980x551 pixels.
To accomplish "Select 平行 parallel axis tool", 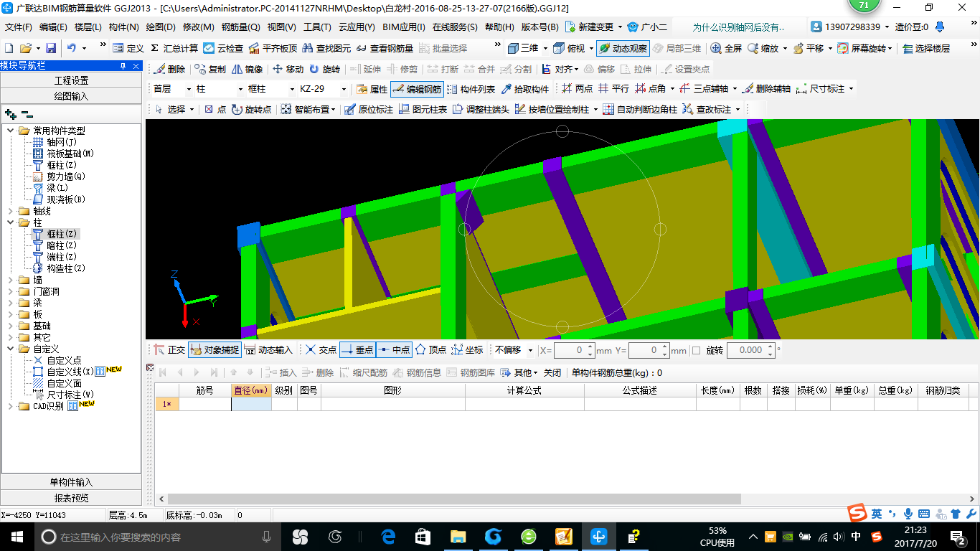I will click(x=613, y=89).
